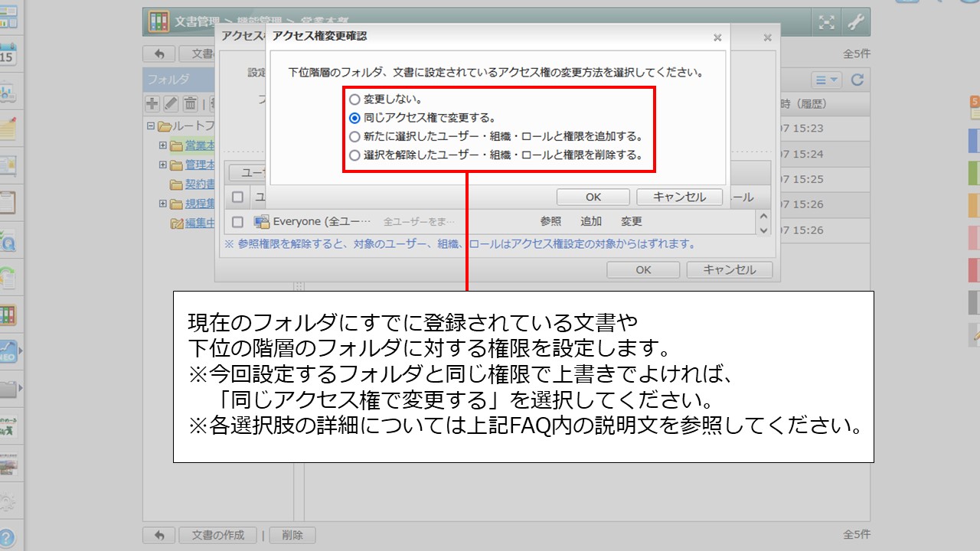This screenshot has width=980, height=551.
Task: Select the blue sticky note color tab
Action: click(974, 141)
